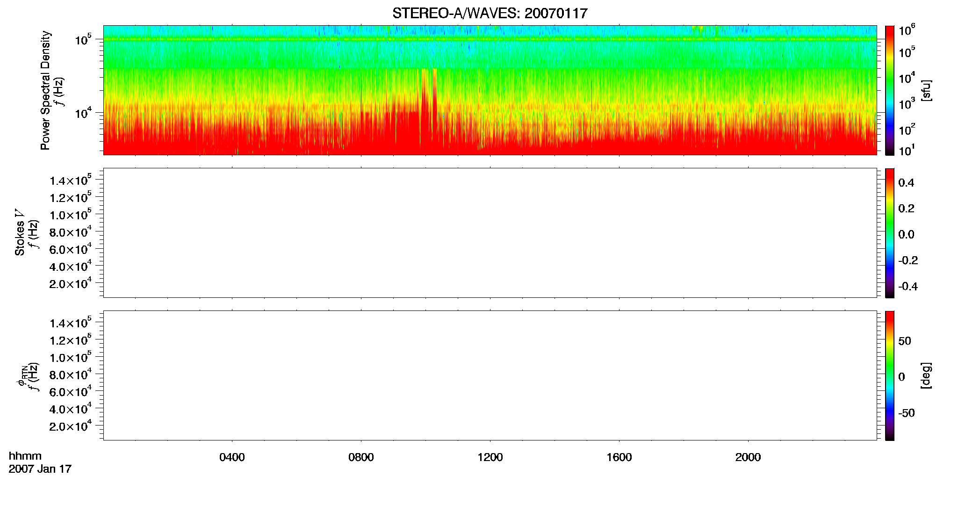Click the 2.0×10^4 tick in phi panel
Viewport: 980px width, 505px height.
coord(70,426)
